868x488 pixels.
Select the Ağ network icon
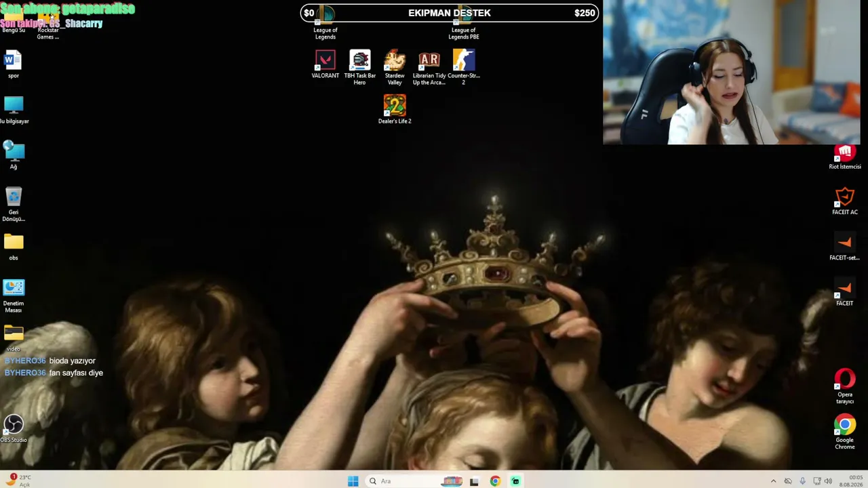click(14, 155)
